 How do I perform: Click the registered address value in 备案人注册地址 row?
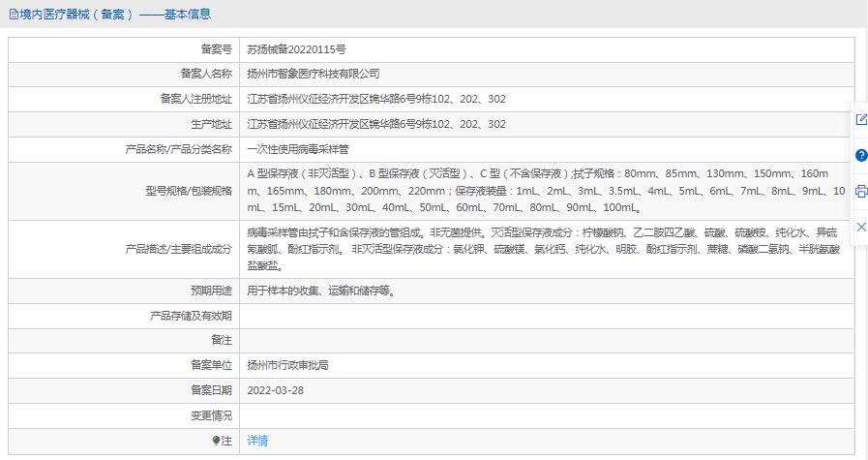pos(376,99)
